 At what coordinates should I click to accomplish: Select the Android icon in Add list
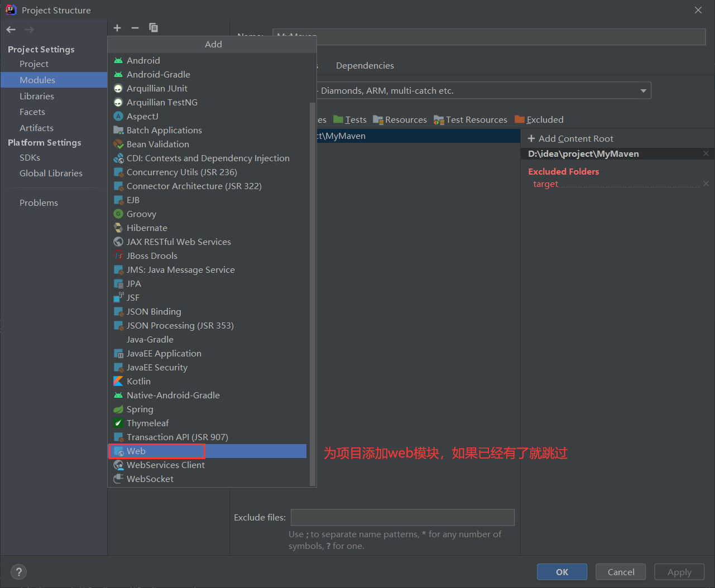click(118, 60)
